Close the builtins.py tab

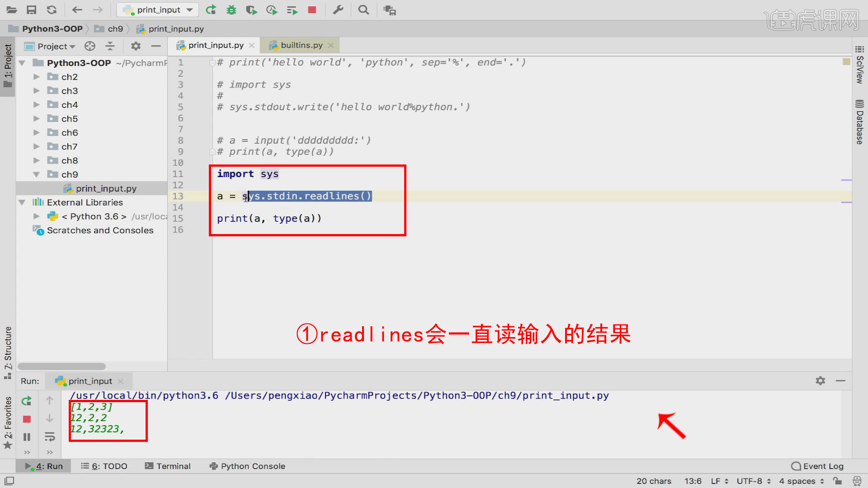click(x=330, y=45)
